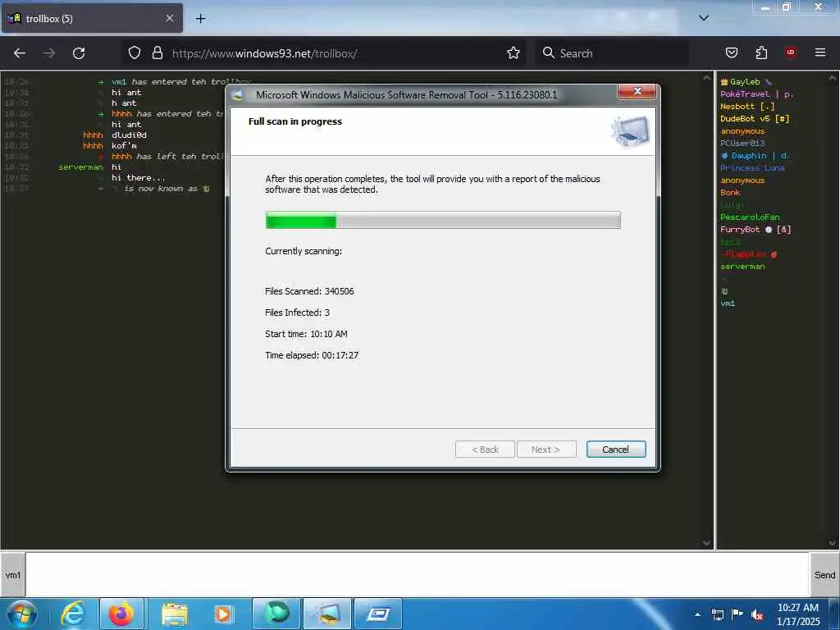This screenshot has width=840, height=630.
Task: Bookmark this page with the star
Action: coord(514,52)
